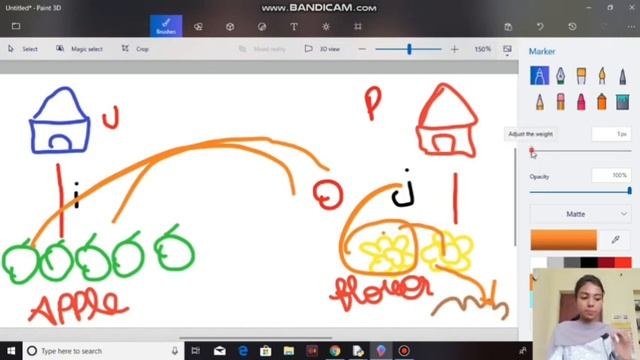Open Google Chrome from the taskbar
Viewport: 640px width, 360px height.
(x=335, y=351)
